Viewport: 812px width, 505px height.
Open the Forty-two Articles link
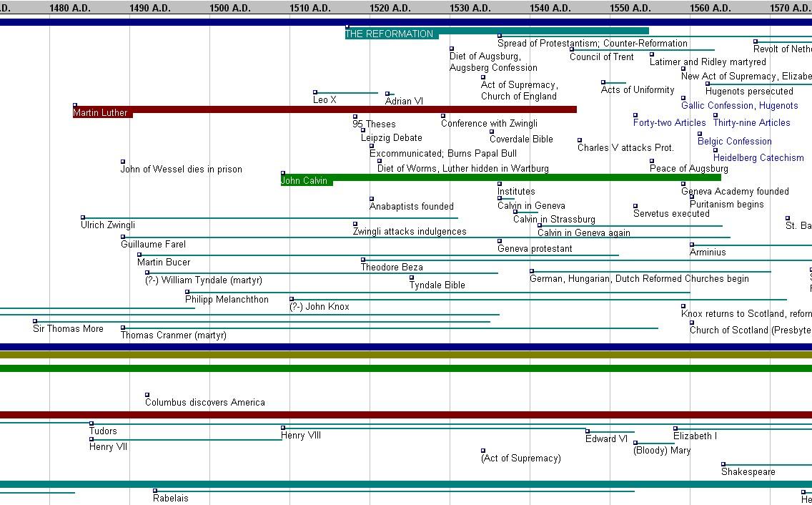670,123
